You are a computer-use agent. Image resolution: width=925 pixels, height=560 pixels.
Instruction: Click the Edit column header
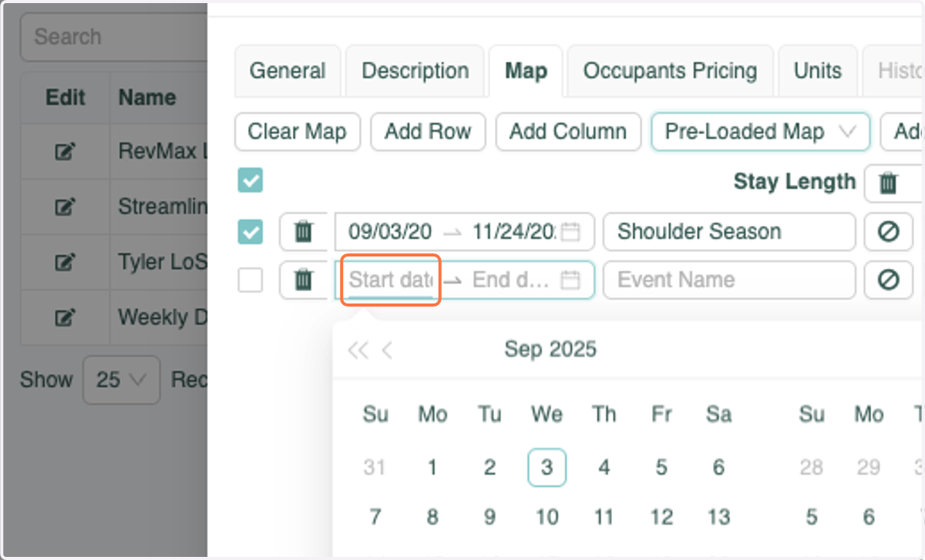pyautogui.click(x=66, y=98)
